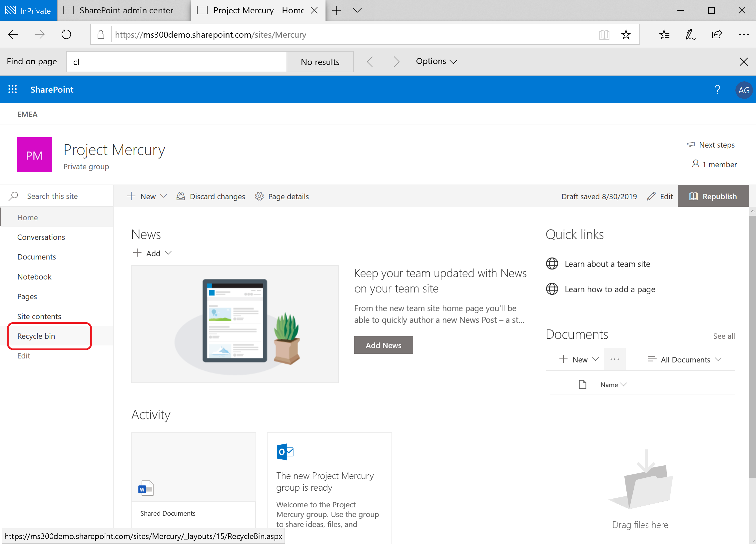
Task: Click the browser Back arrow
Action: [x=13, y=34]
